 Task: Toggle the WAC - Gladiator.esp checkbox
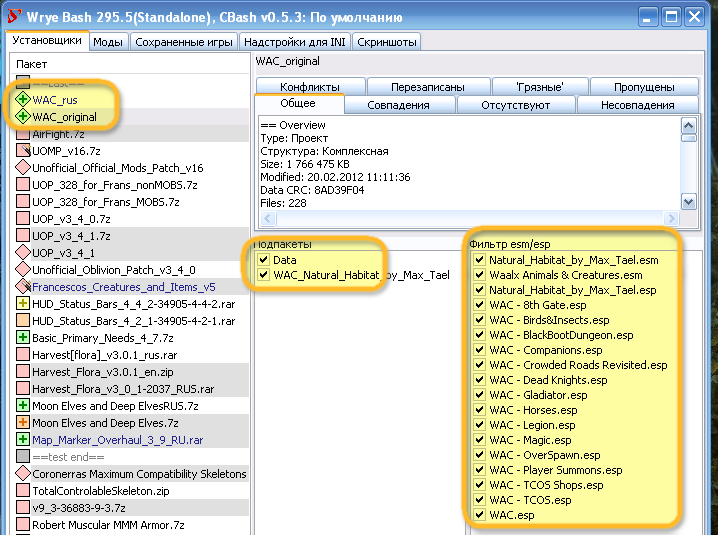point(479,395)
